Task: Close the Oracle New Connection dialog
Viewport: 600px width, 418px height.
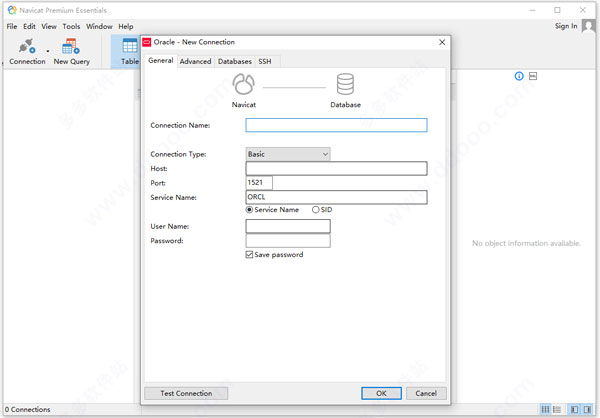Action: pyautogui.click(x=442, y=42)
